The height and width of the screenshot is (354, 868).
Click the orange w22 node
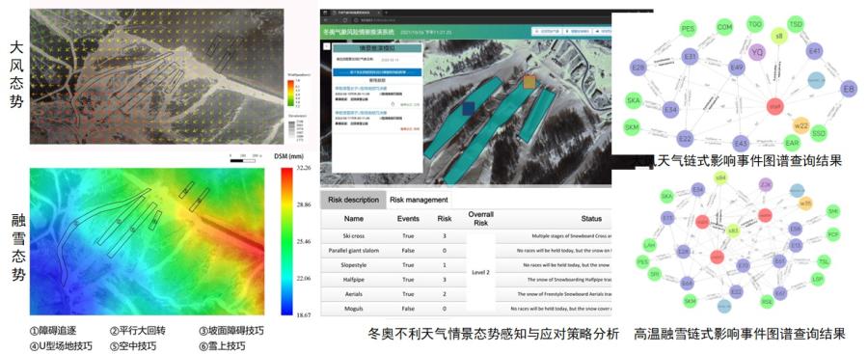[x=801, y=125]
